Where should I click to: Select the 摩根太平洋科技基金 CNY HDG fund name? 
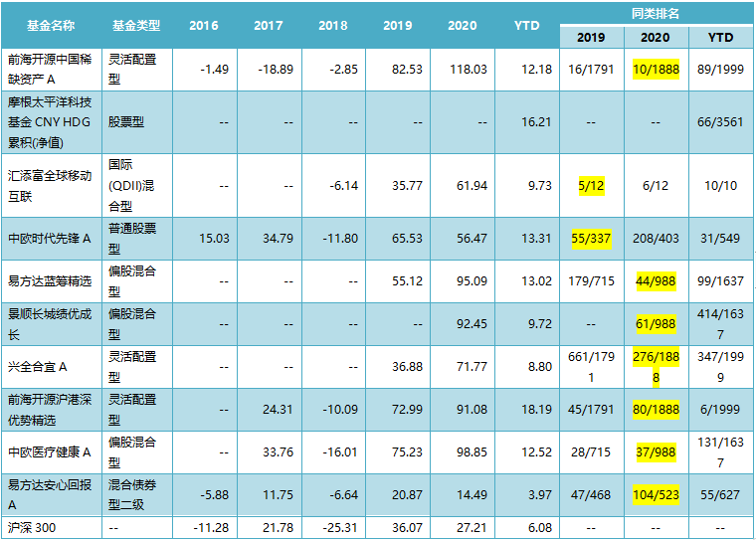click(x=50, y=122)
